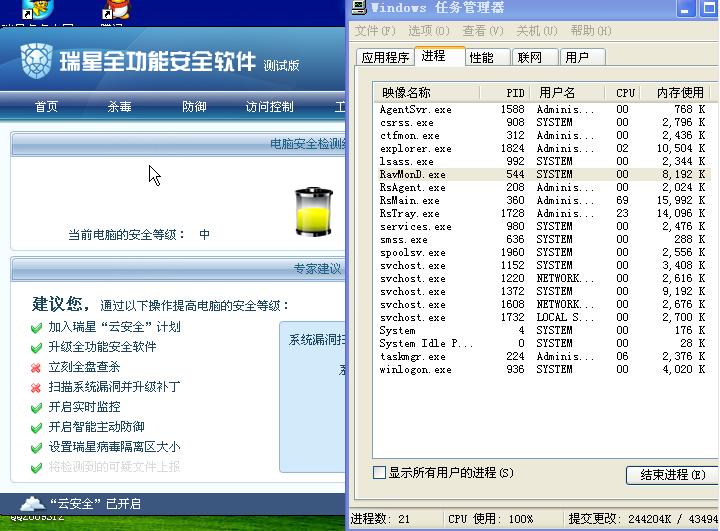Select the taskmgr.exe process row
Viewport: 720px width, 531px height.
pos(542,357)
